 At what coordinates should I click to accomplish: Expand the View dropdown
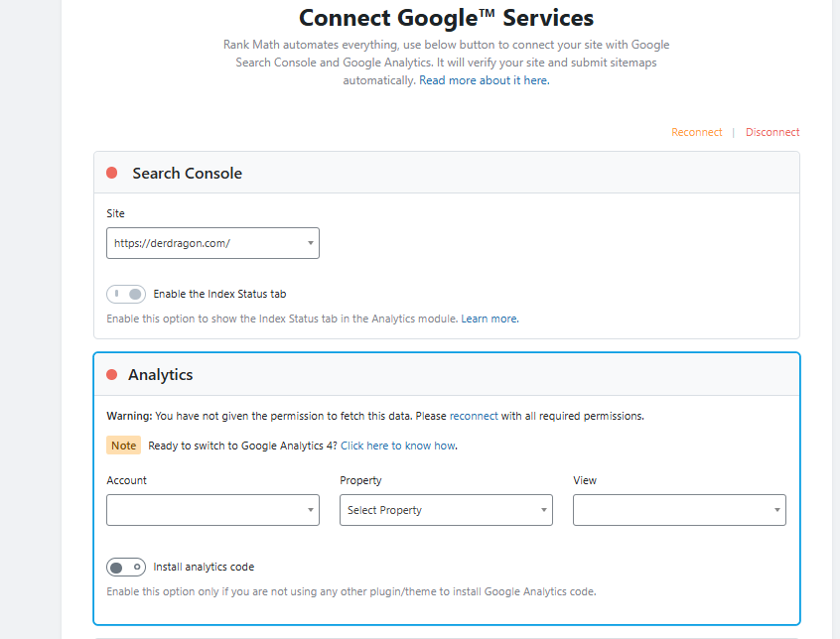coord(679,509)
